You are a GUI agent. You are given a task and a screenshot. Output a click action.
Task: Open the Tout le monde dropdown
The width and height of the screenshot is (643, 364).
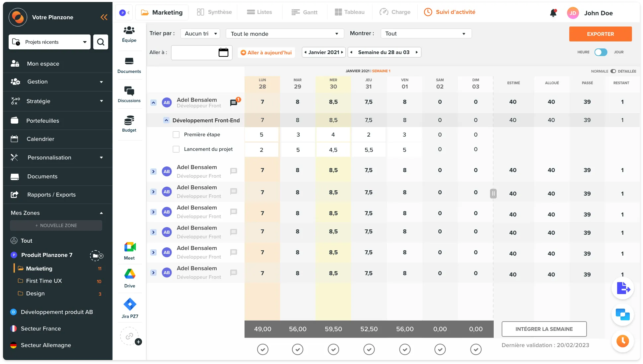coord(284,33)
